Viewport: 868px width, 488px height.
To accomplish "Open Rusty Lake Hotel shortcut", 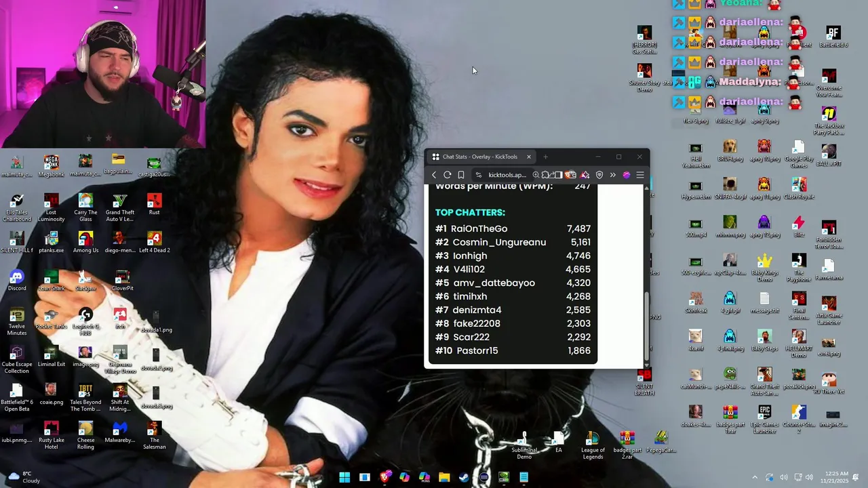I will click(x=51, y=436).
